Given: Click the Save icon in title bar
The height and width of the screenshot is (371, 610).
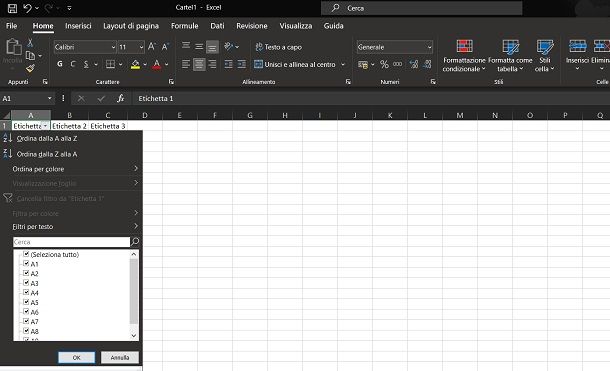Looking at the screenshot, I should (12, 8).
